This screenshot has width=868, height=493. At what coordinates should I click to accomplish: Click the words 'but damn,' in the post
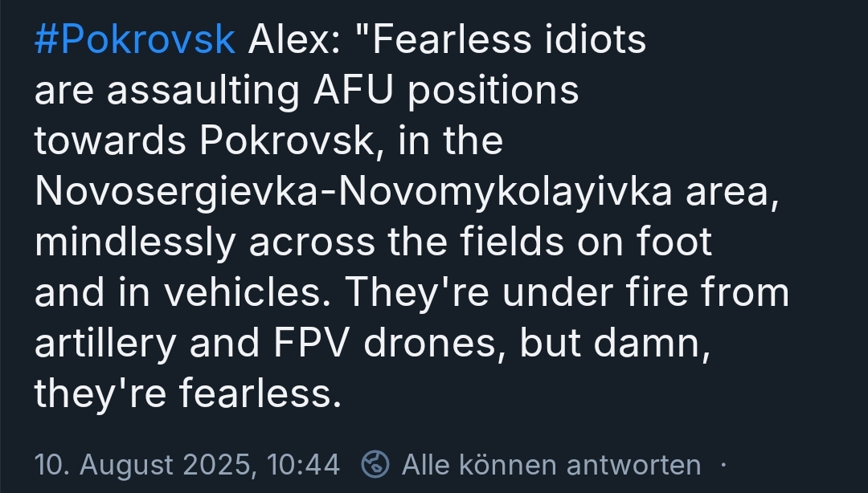[616, 344]
